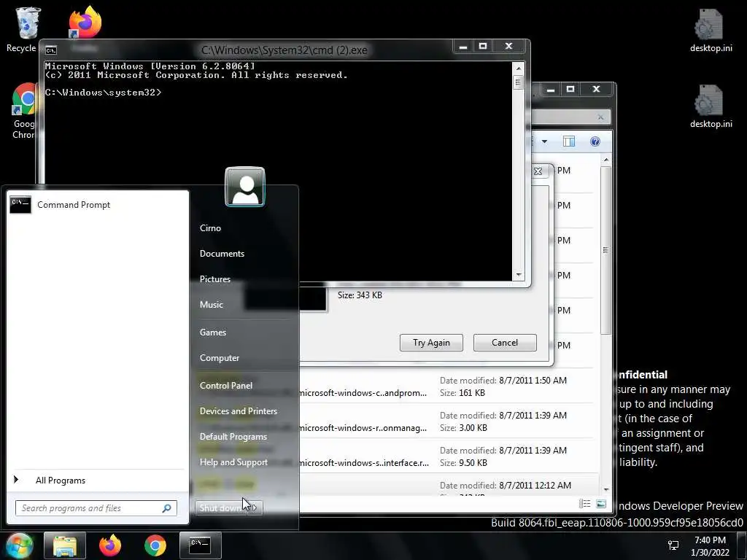Image resolution: width=747 pixels, height=560 pixels.
Task: Switch Explorer to large icons view
Action: (x=601, y=504)
